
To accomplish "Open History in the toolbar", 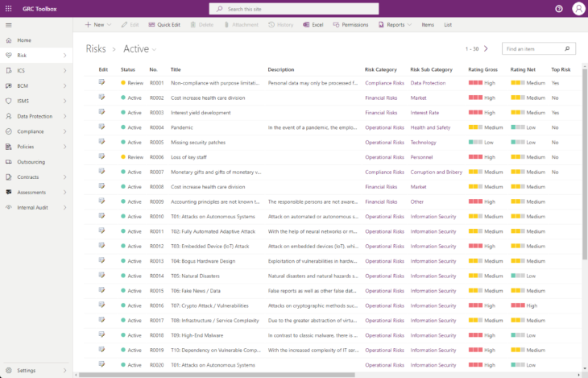I will 281,25.
